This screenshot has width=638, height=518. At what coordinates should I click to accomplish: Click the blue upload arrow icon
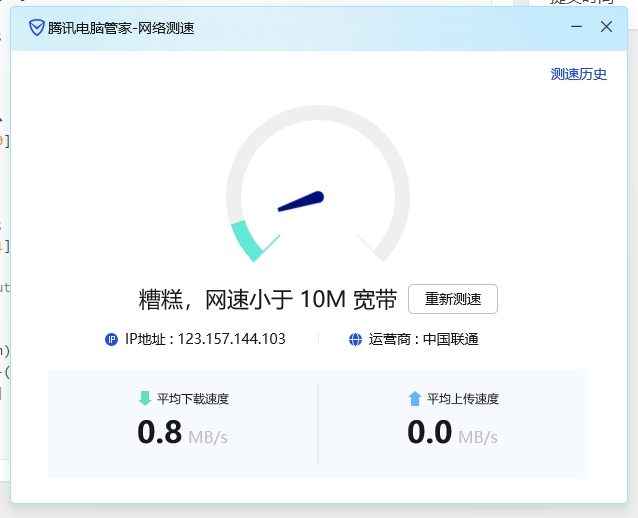click(415, 398)
